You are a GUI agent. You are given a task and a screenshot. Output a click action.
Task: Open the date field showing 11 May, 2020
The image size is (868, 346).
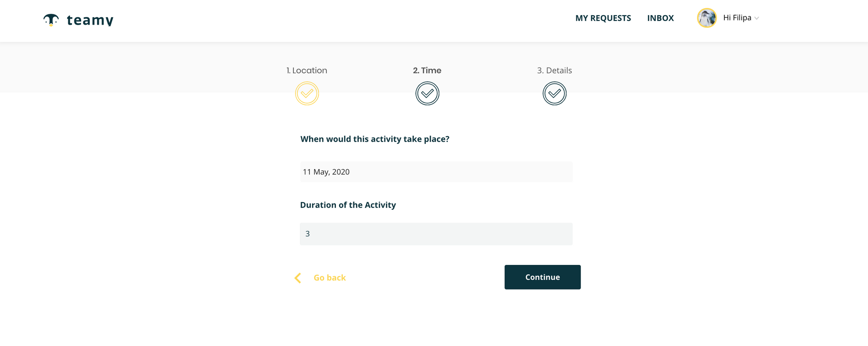point(436,172)
